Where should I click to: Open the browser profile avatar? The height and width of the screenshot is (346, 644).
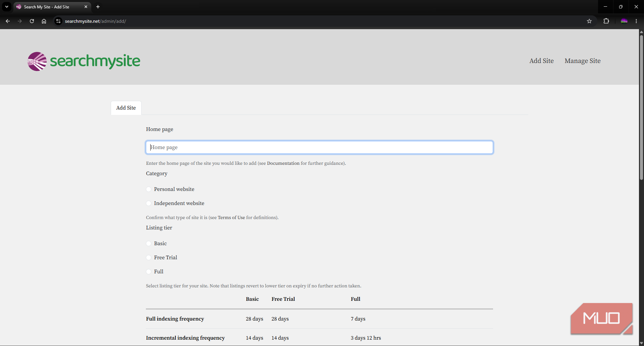tap(624, 21)
